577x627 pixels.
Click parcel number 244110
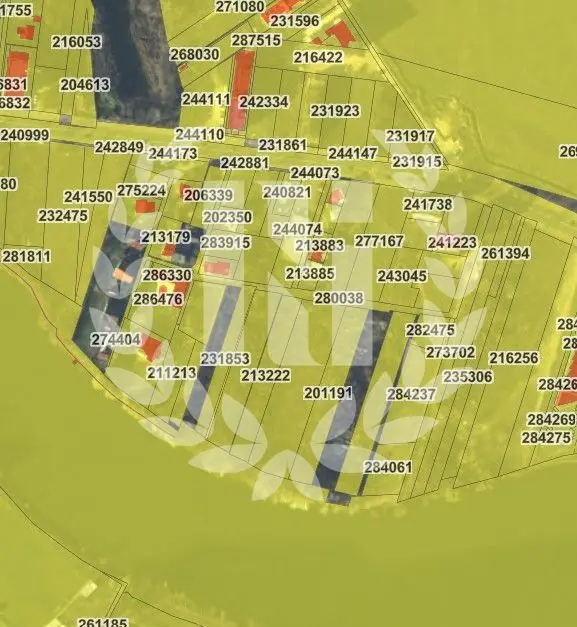(200, 134)
